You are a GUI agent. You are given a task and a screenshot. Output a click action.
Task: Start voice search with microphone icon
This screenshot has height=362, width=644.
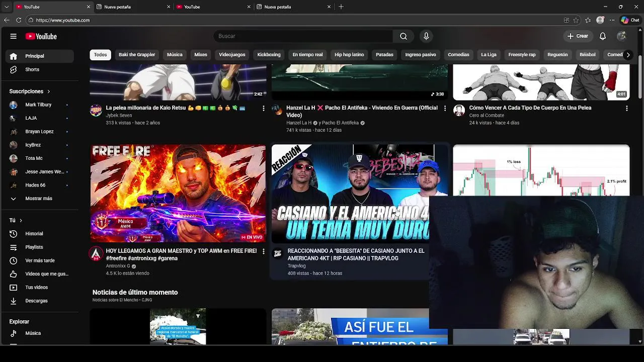(426, 36)
